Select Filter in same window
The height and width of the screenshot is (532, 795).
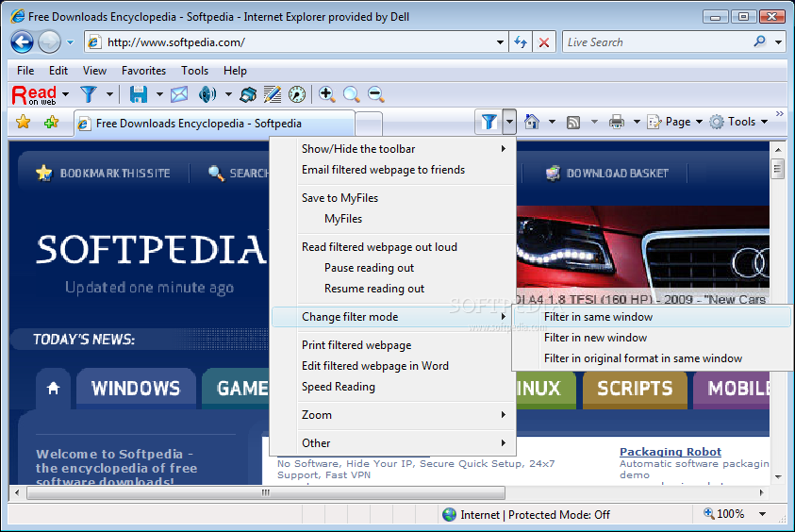tap(653, 317)
